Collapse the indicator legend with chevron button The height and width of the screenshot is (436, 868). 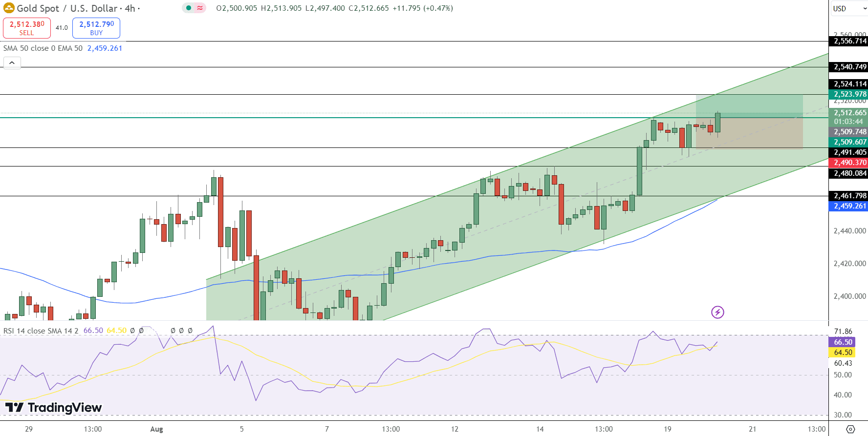coord(12,63)
